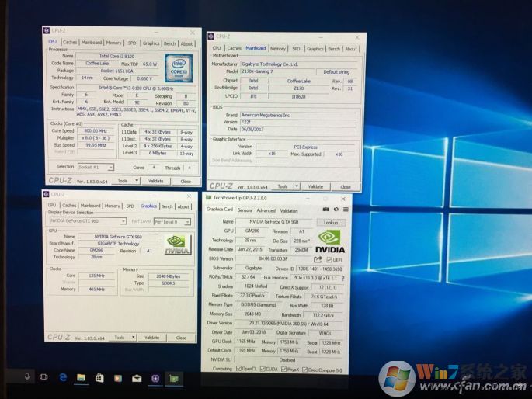Click Coffee Lake code name value in CPU window
The image size is (532, 399).
97,63
